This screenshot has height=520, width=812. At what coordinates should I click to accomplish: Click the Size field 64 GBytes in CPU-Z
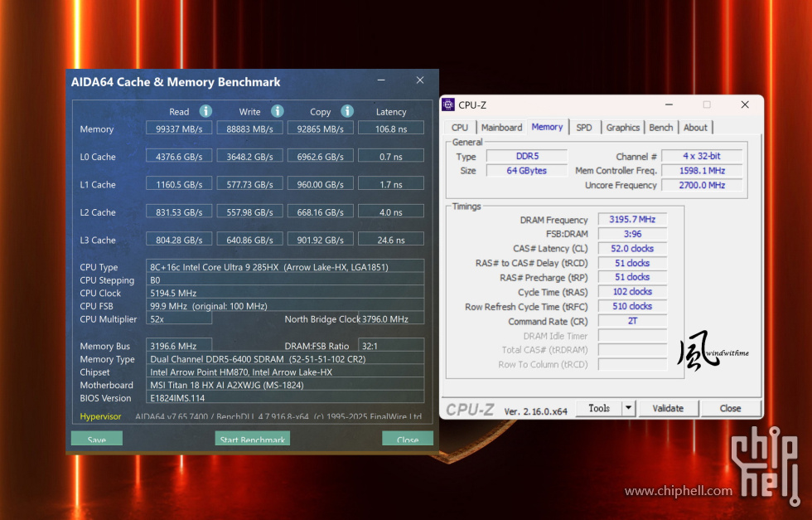coord(527,171)
